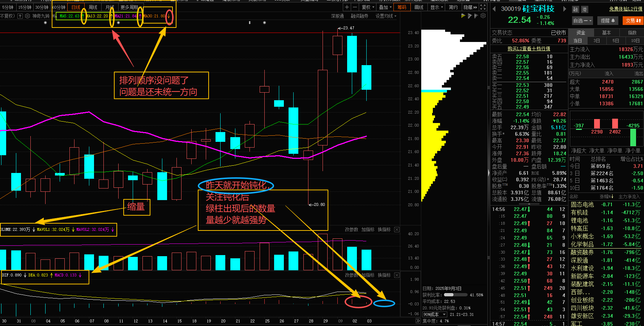Select 月线 monthly chart tab
This screenshot has height=326, width=644.
[110, 7]
